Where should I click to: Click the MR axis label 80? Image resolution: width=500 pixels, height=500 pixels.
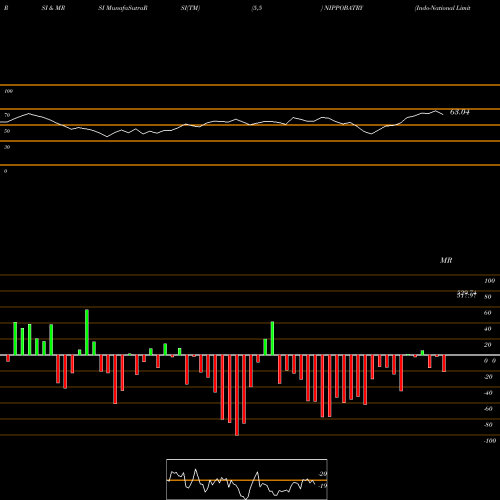tap(488, 297)
